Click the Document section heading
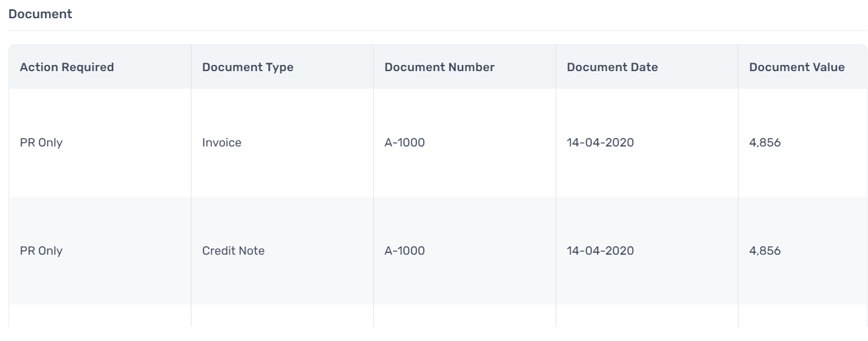Image resolution: width=868 pixels, height=341 pixels. click(x=40, y=14)
